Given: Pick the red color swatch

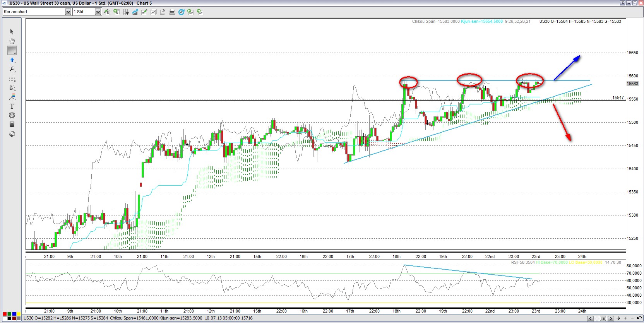Looking at the screenshot, I should click(x=5, y=314).
